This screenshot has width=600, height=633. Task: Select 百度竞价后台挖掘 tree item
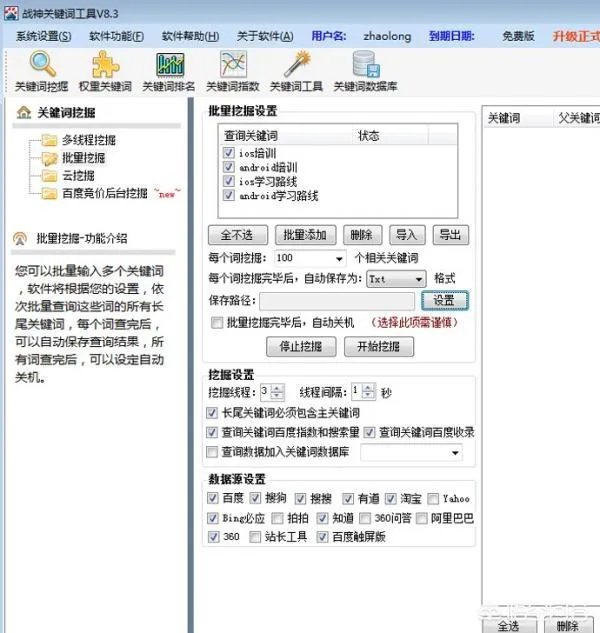click(105, 193)
